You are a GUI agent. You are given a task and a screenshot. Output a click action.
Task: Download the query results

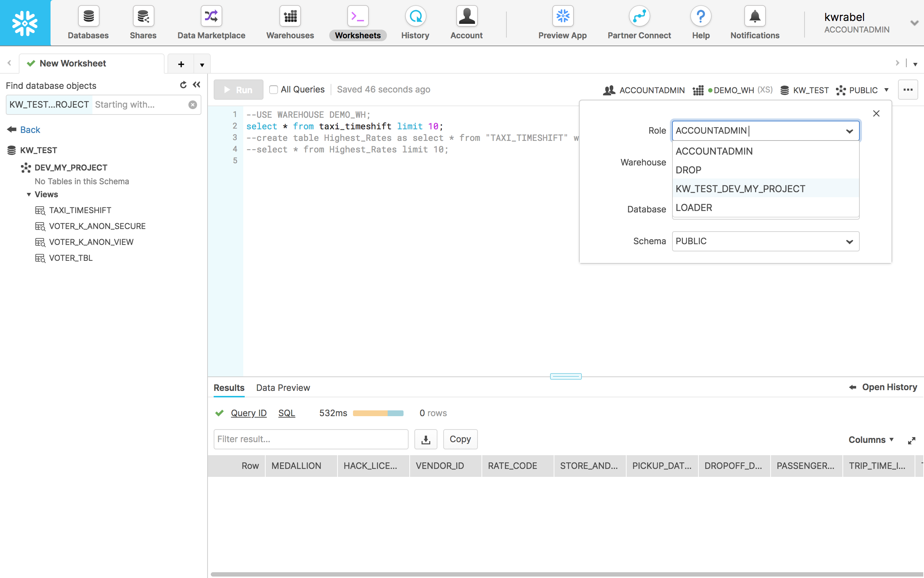pos(426,439)
